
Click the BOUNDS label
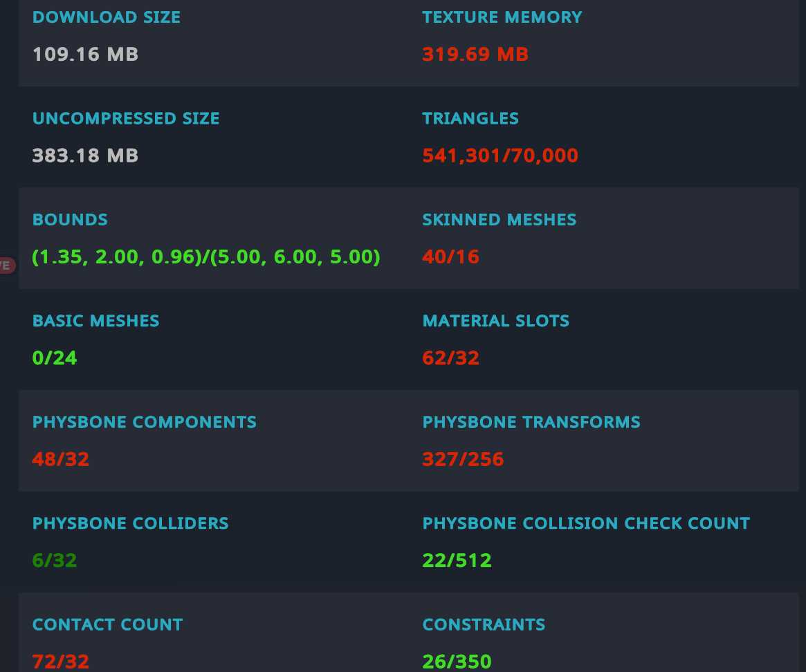[x=70, y=219]
